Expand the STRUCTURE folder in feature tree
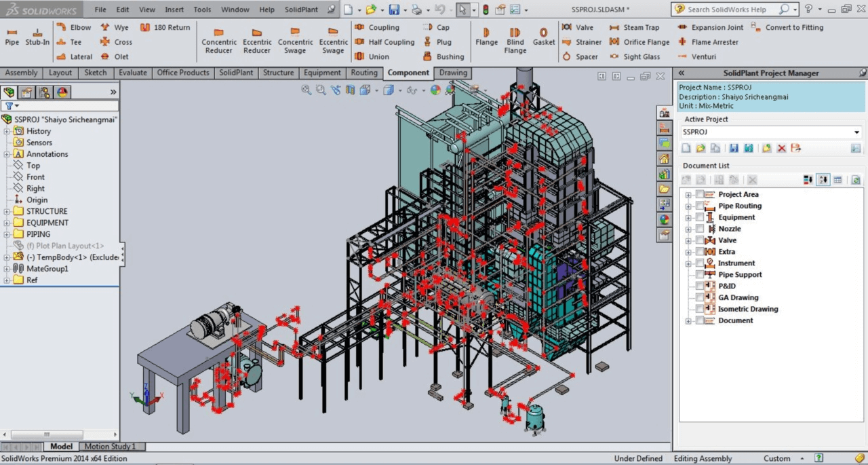 tap(7, 211)
